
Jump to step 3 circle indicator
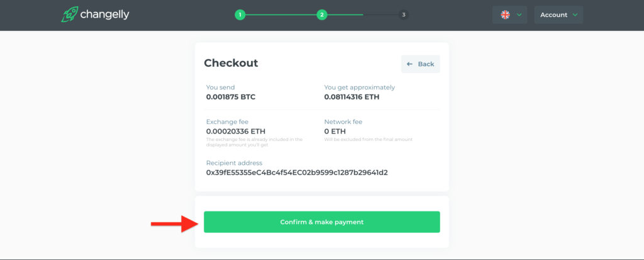[404, 15]
